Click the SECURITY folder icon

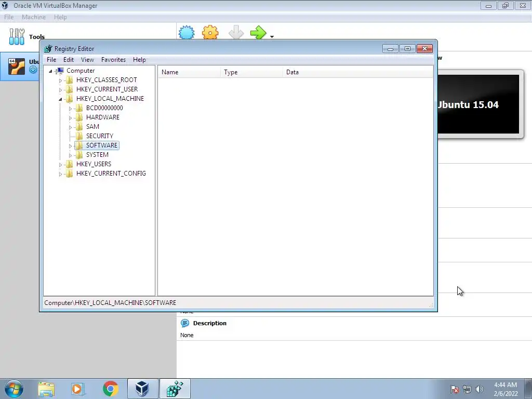coord(79,136)
